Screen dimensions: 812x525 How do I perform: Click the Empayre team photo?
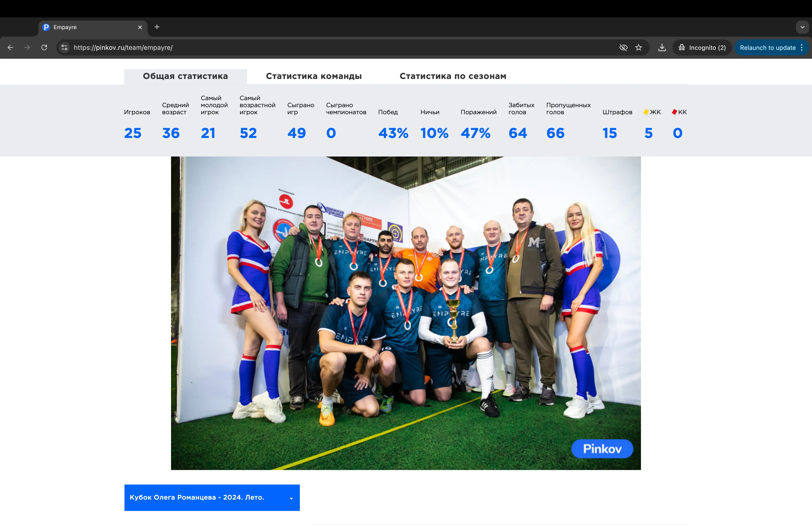(406, 313)
